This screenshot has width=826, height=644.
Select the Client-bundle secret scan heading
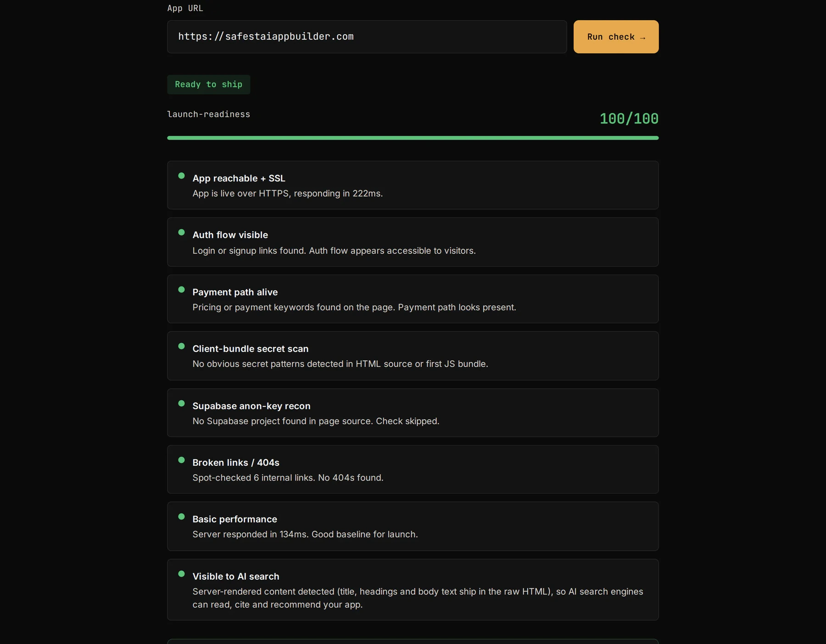pyautogui.click(x=251, y=349)
